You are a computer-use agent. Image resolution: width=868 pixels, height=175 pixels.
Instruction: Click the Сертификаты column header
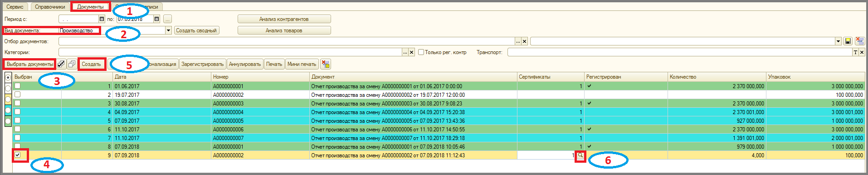point(551,77)
